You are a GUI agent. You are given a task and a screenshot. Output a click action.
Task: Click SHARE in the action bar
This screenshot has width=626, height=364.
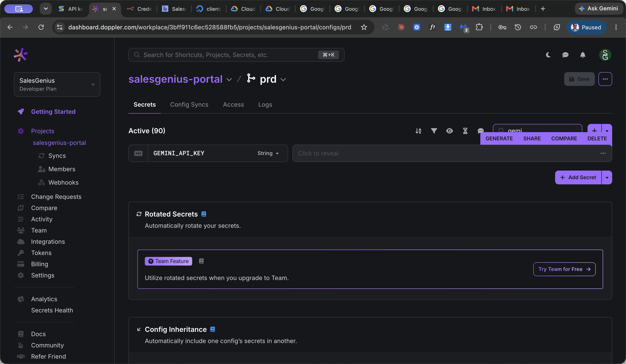[532, 138]
